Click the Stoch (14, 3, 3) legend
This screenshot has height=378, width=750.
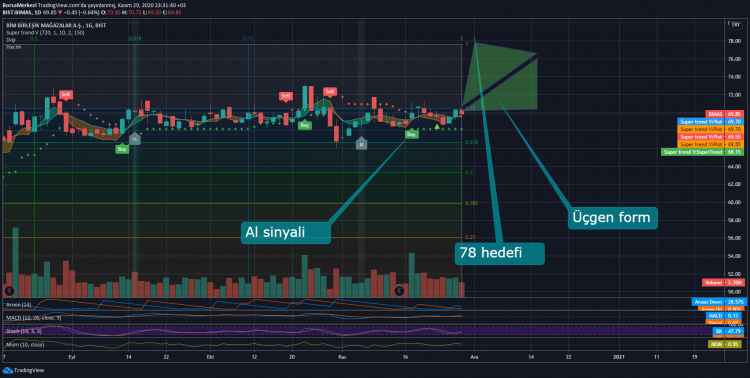coord(23,331)
